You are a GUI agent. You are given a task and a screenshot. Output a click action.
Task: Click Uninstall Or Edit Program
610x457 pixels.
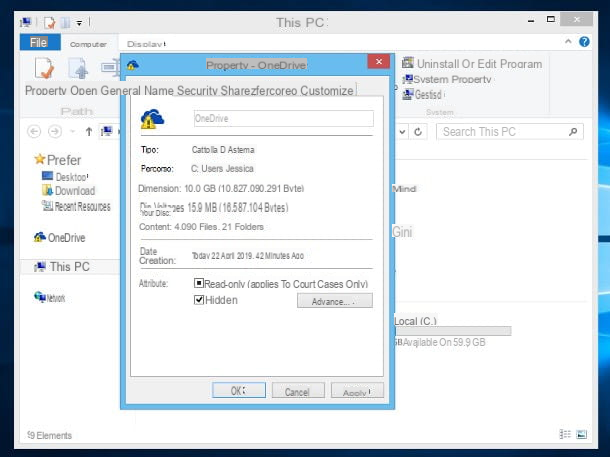pos(472,63)
